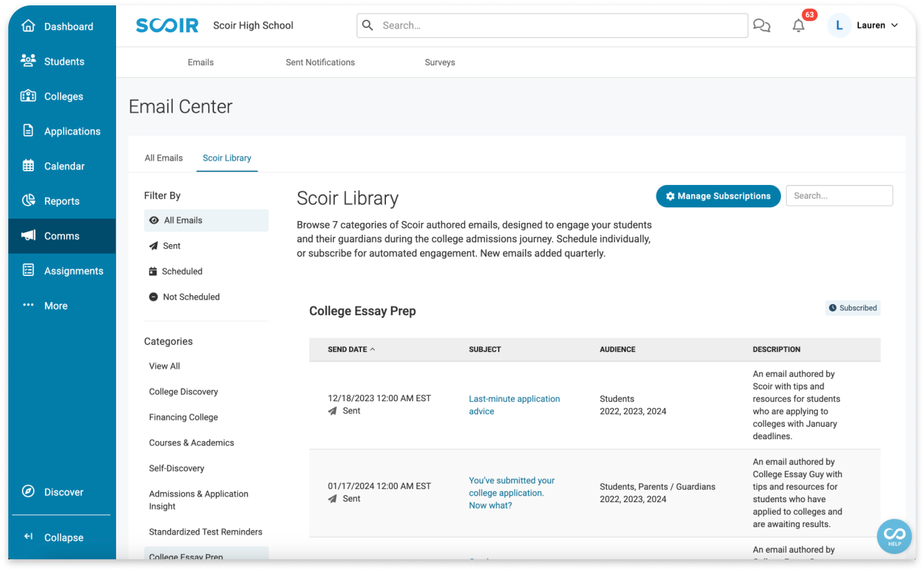Click the Audience column header
Screen dimensions: 924x571
tap(617, 349)
